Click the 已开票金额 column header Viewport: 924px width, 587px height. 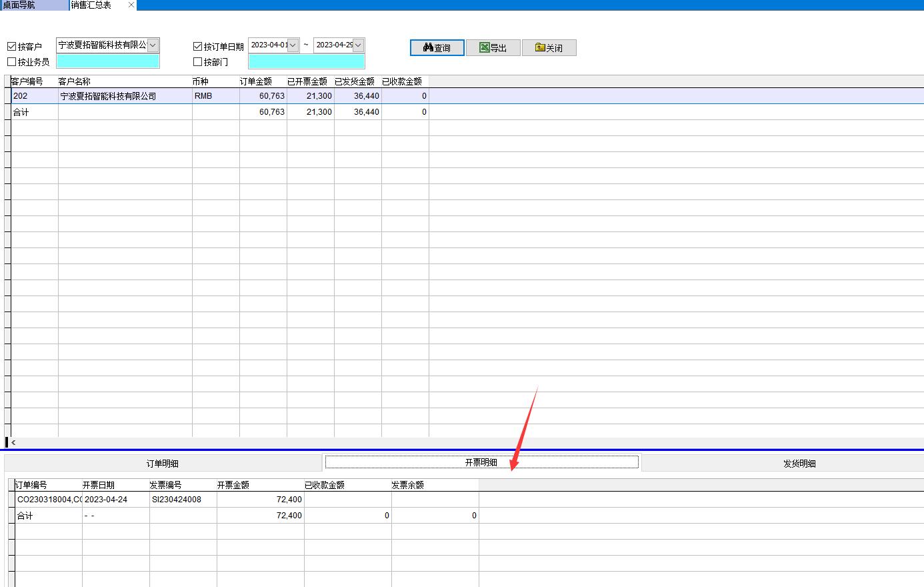pyautogui.click(x=307, y=81)
